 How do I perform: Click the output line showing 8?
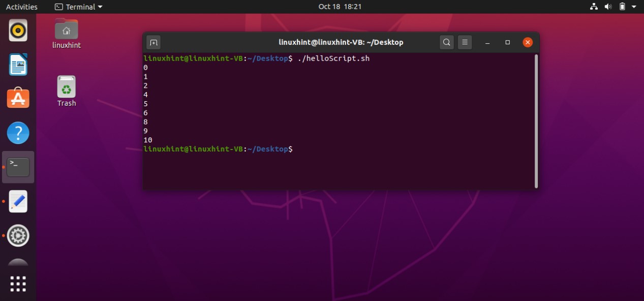click(x=146, y=122)
